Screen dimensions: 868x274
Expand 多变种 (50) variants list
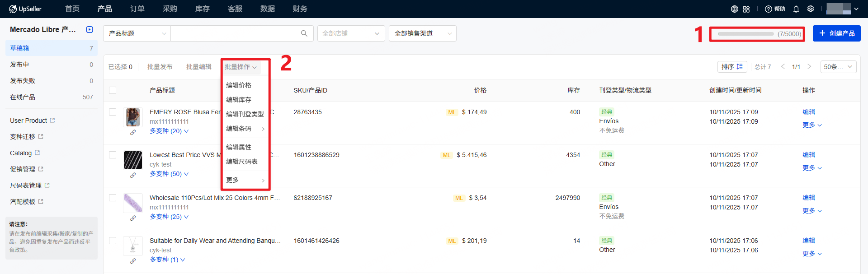click(x=169, y=174)
